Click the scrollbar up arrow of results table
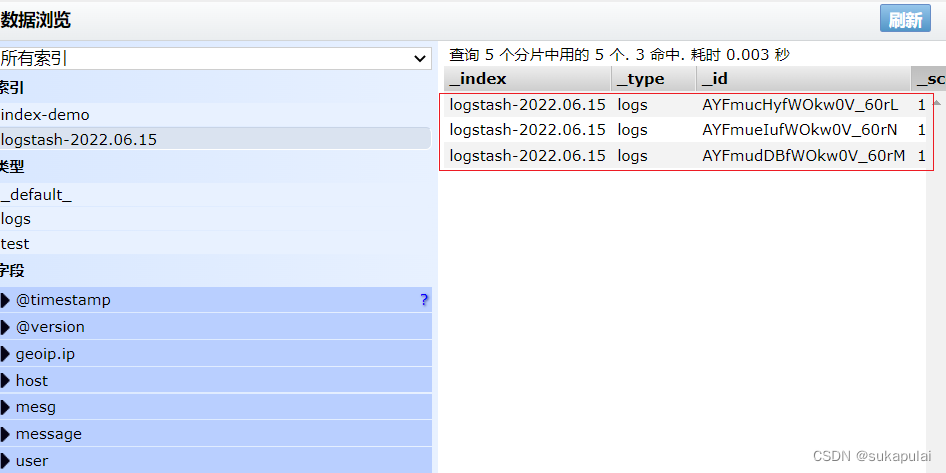Viewport: 946px width, 473px height. click(x=936, y=102)
